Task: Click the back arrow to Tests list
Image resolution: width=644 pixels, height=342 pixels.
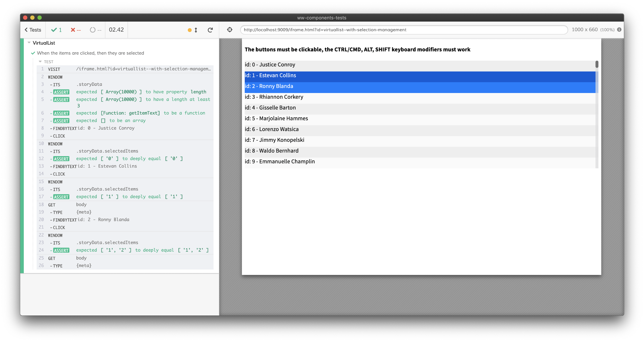Action: coord(34,29)
